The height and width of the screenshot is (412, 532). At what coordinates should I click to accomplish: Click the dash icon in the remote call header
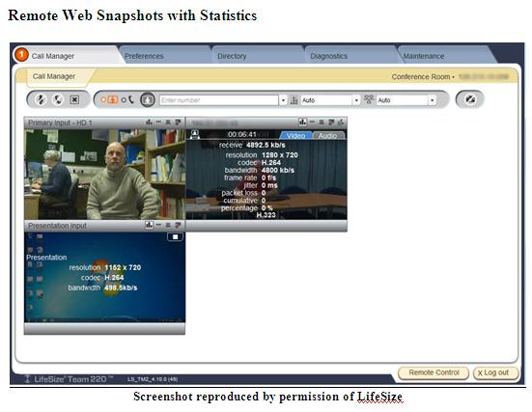click(312, 123)
